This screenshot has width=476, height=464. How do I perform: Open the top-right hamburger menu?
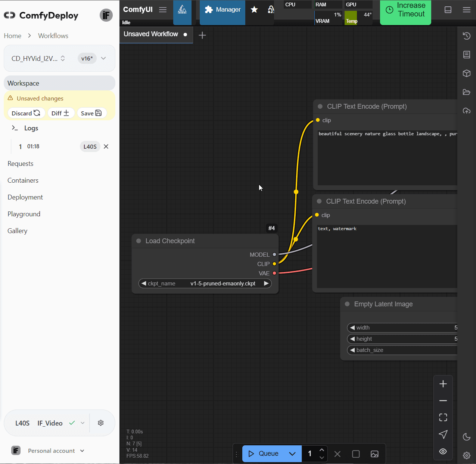467,10
